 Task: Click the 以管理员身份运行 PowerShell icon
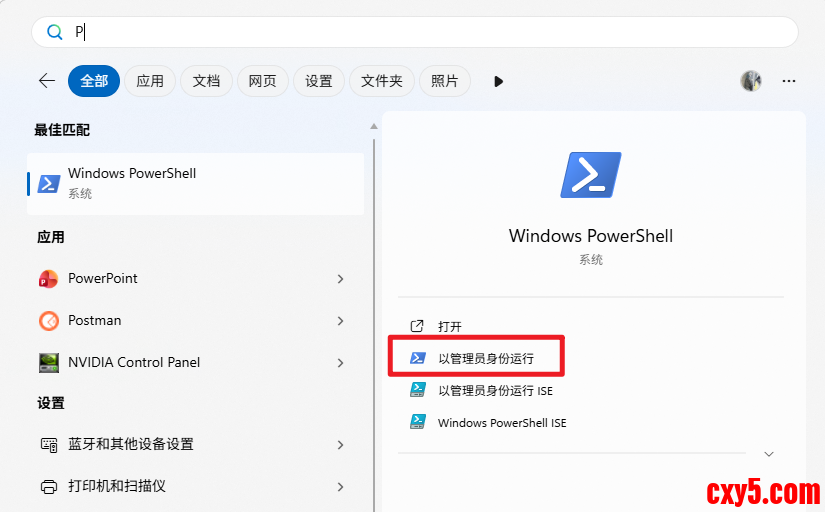pyautogui.click(x=418, y=358)
